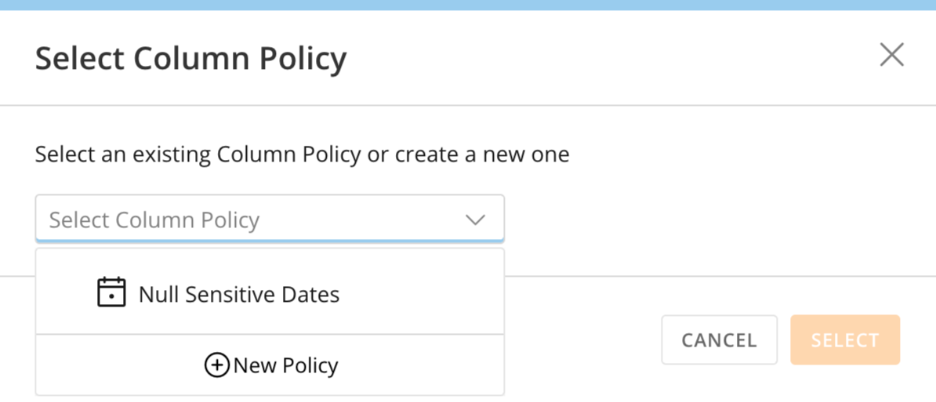Viewport: 936px width, 402px height.
Task: Click the calendar icon beside Null Sensitive Dates
Action: click(111, 292)
